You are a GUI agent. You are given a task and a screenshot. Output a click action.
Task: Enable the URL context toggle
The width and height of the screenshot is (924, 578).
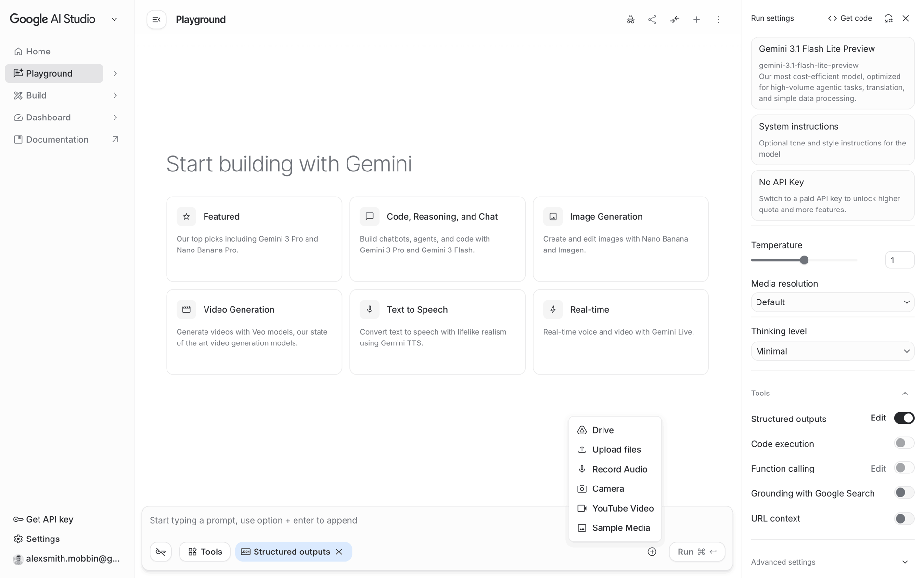[x=904, y=519]
